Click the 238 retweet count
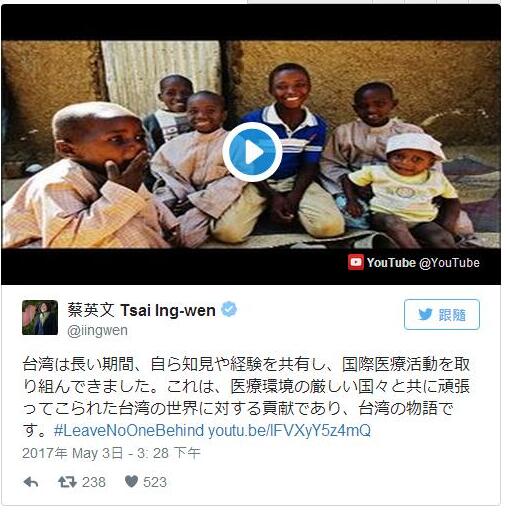 click(x=94, y=482)
